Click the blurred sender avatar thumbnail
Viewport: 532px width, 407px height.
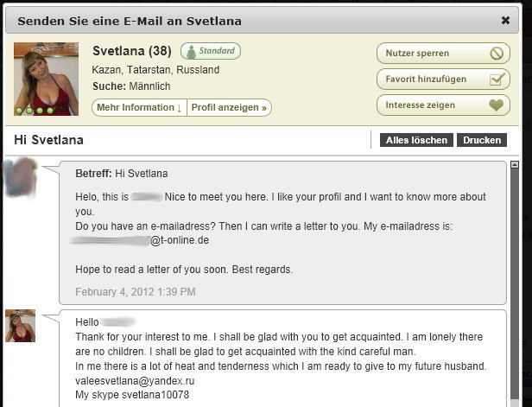coord(21,177)
